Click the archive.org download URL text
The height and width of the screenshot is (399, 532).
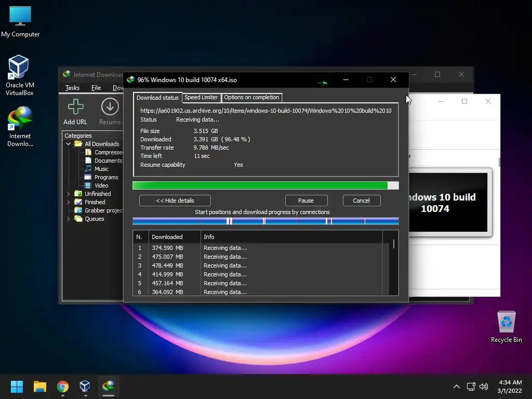(x=266, y=111)
